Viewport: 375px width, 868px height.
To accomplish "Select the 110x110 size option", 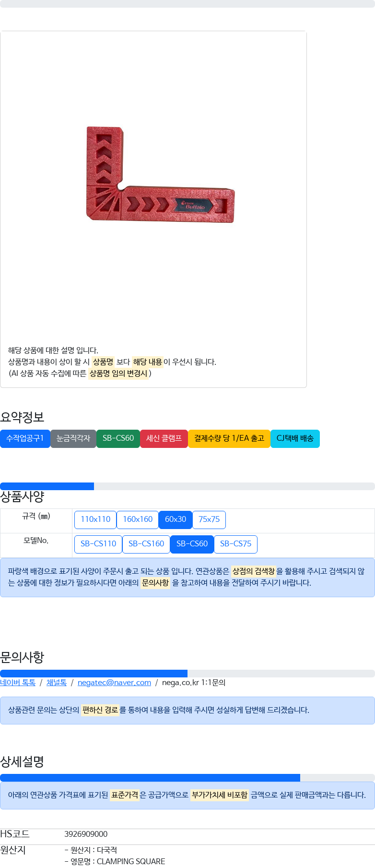I will [95, 519].
